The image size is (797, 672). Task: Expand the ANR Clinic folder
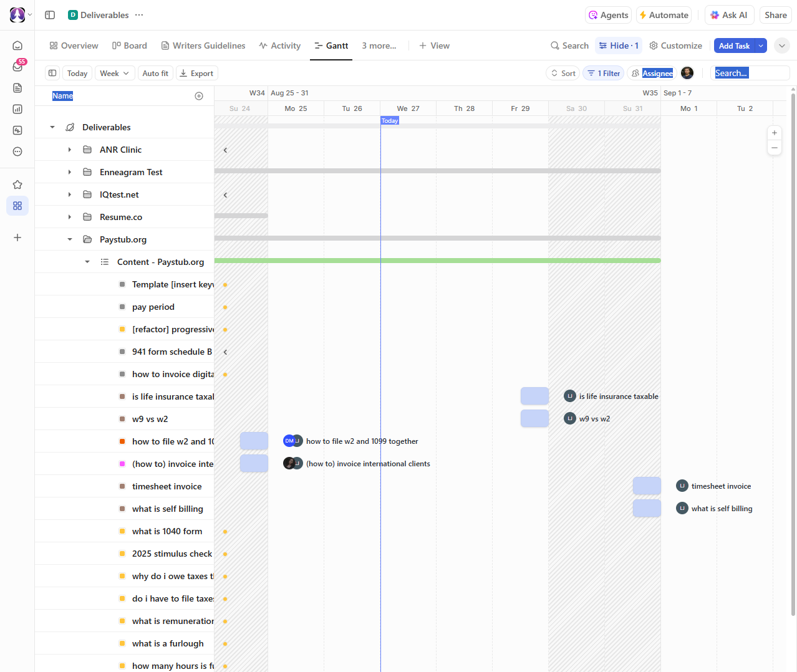[x=69, y=150]
